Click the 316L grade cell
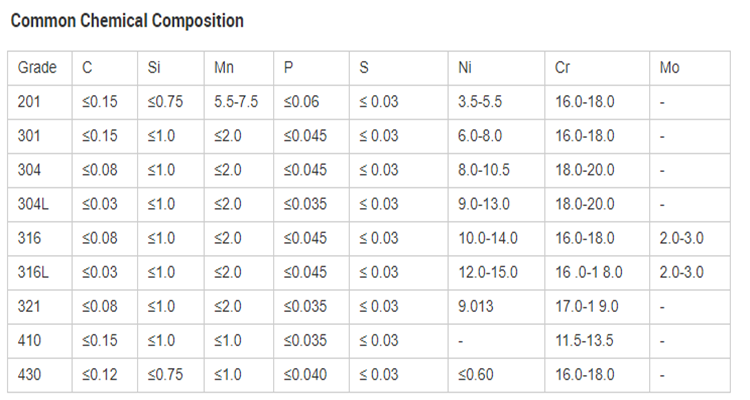Viewport: 750px width, 400px height. click(33, 272)
